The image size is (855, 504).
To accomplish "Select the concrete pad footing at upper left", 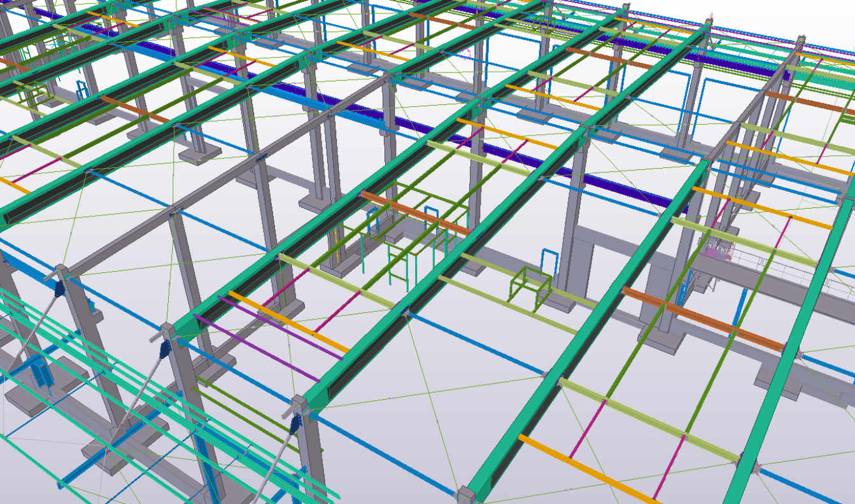I will click(x=199, y=153).
